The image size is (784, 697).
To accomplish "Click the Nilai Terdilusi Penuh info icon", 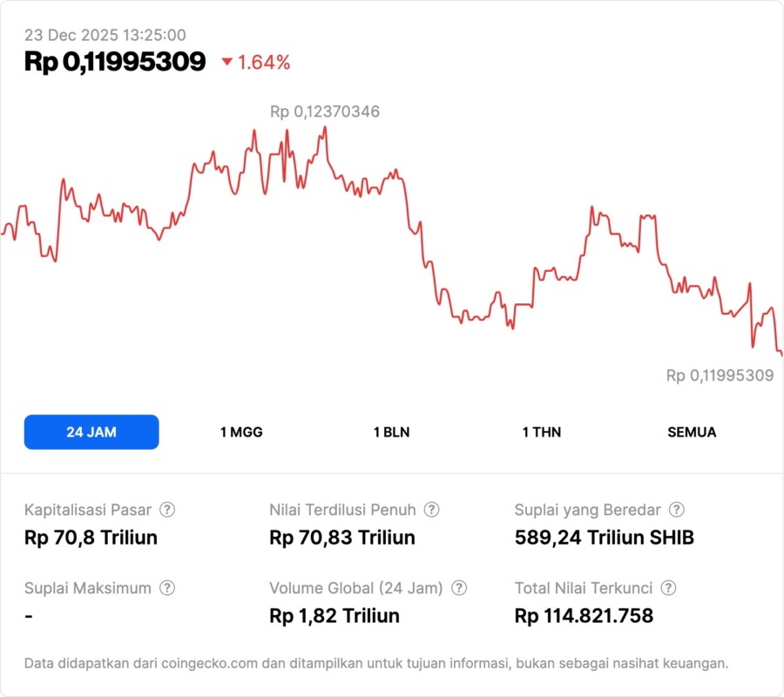I will (x=431, y=510).
